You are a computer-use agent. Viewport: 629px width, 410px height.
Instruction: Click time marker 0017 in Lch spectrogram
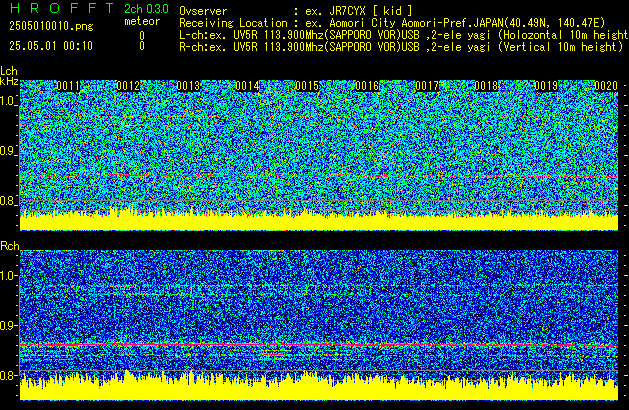[427, 86]
